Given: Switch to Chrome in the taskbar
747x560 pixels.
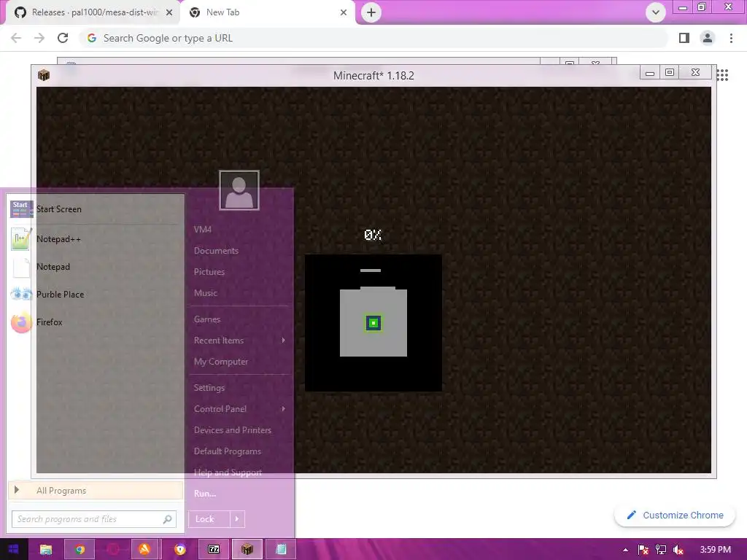Looking at the screenshot, I should [80, 550].
